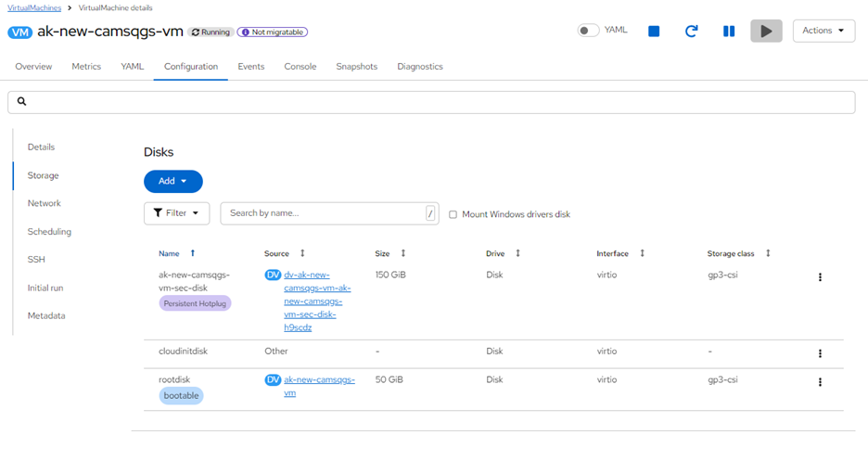Click gp3-csi in the sec-disk row
The height and width of the screenshot is (461, 868).
tap(722, 275)
